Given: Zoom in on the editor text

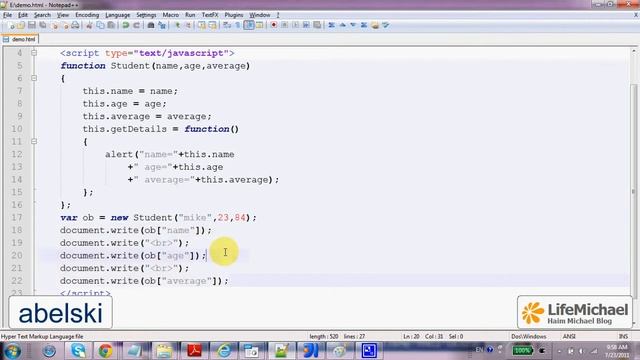Looking at the screenshot, I should (x=178, y=25).
